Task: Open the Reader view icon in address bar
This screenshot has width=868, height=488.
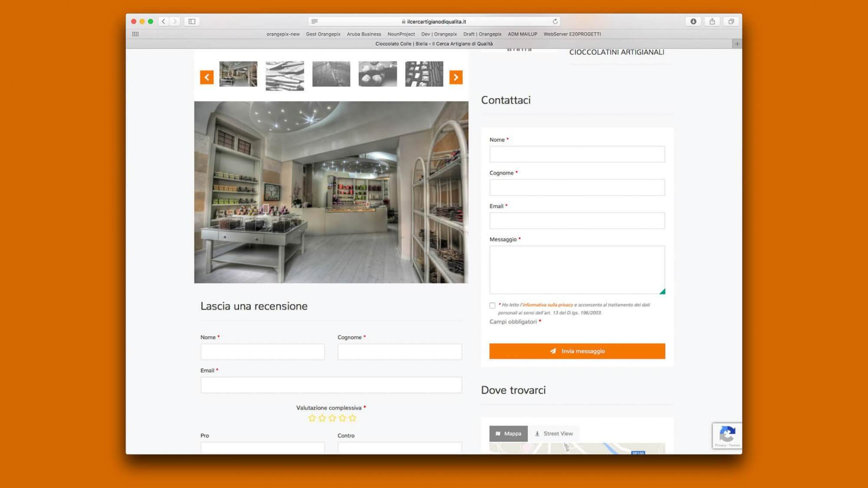Action: tap(315, 21)
